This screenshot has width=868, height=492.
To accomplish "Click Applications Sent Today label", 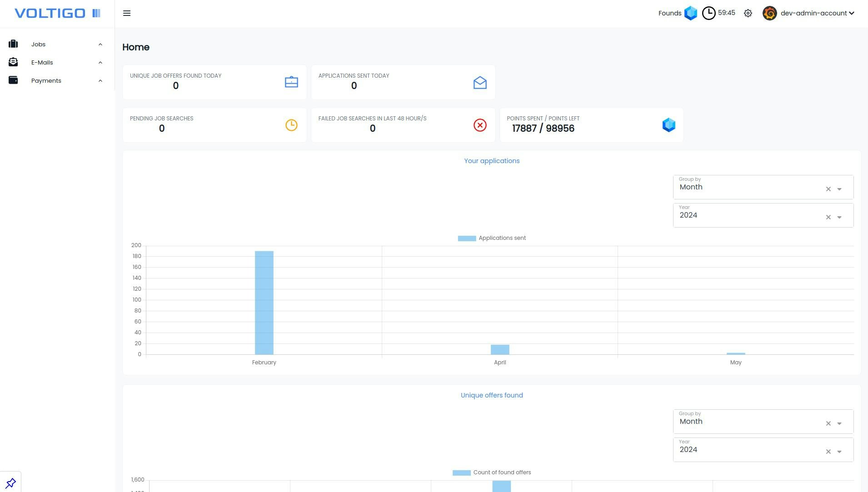I will point(354,76).
